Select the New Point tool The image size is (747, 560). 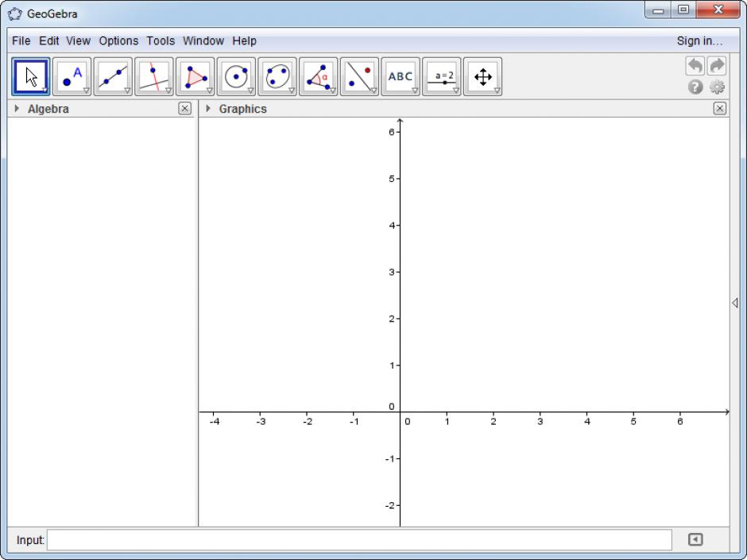(72, 76)
